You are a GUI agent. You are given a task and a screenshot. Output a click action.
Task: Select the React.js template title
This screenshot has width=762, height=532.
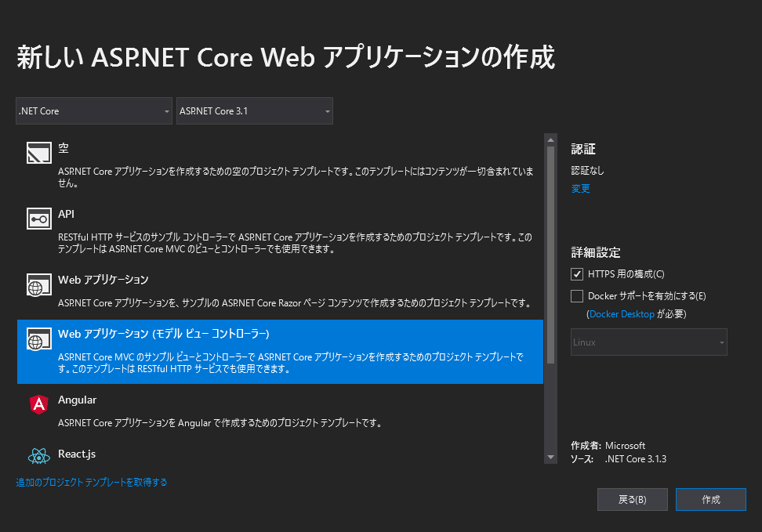click(x=77, y=454)
